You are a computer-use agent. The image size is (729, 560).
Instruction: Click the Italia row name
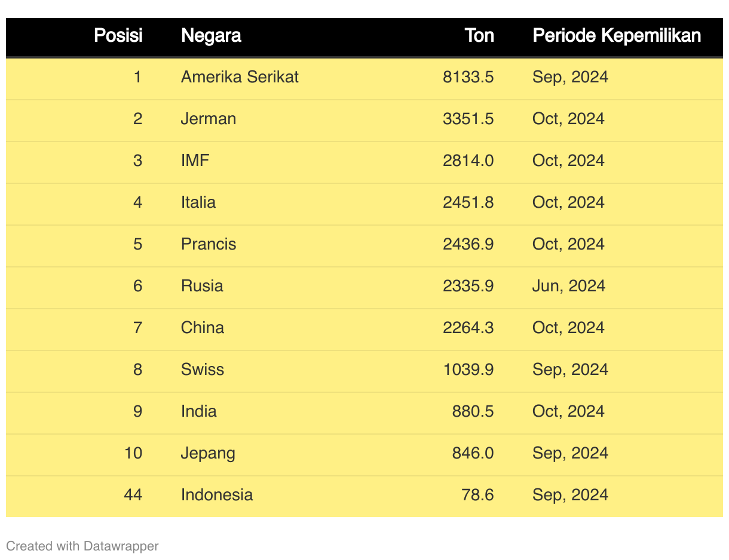pyautogui.click(x=198, y=202)
